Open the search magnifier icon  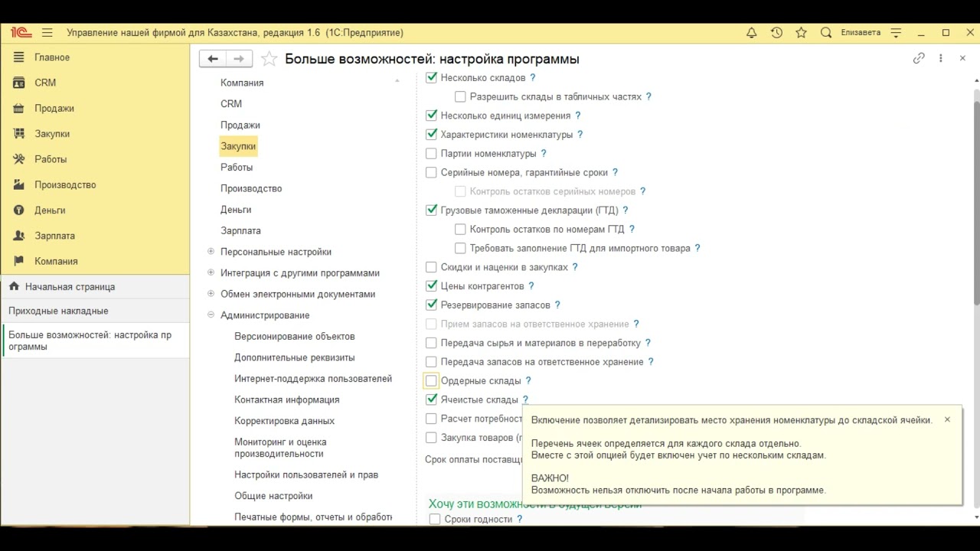(826, 33)
